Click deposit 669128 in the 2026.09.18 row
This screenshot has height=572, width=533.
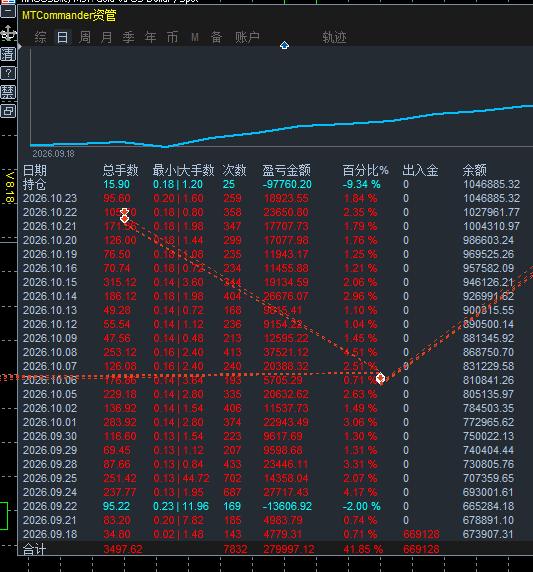pos(421,534)
